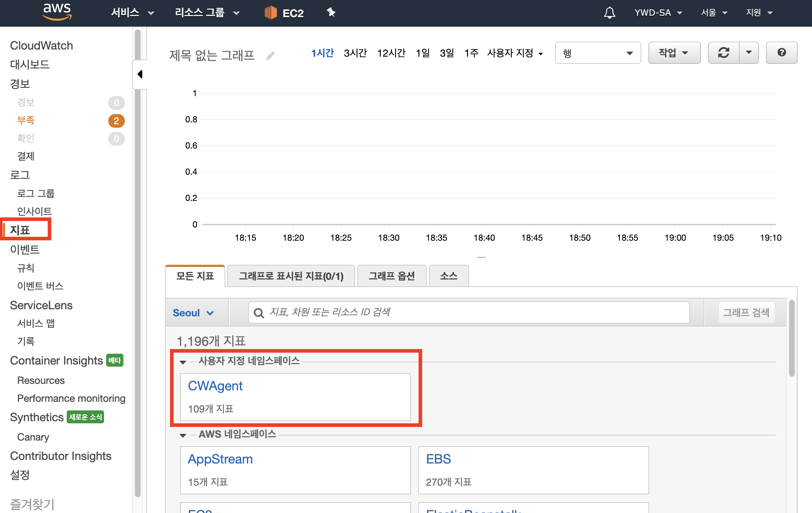The image size is (812, 513).
Task: Click the pencil icon to rename graph
Action: coord(270,56)
